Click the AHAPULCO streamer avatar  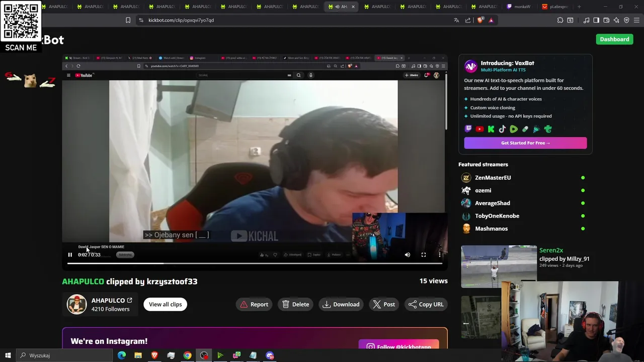77,304
